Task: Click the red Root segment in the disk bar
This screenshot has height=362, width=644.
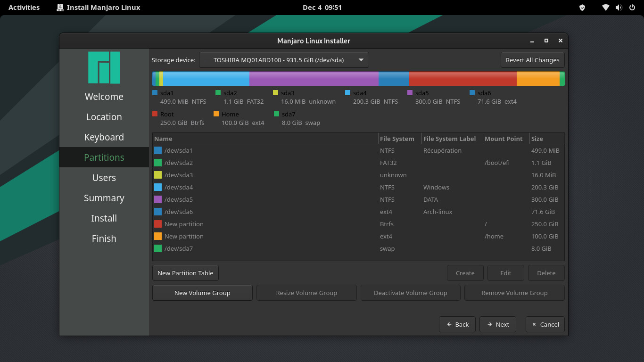Action: 462,79
